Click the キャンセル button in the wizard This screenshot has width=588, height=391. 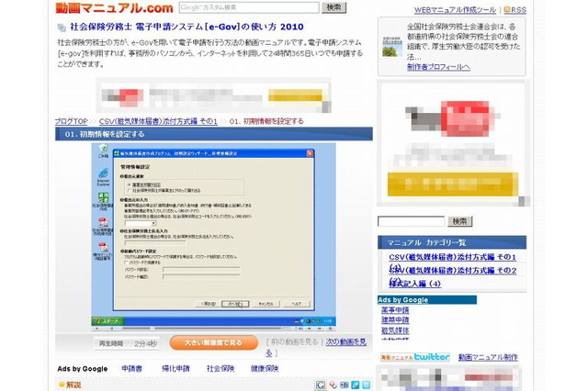coord(266,304)
